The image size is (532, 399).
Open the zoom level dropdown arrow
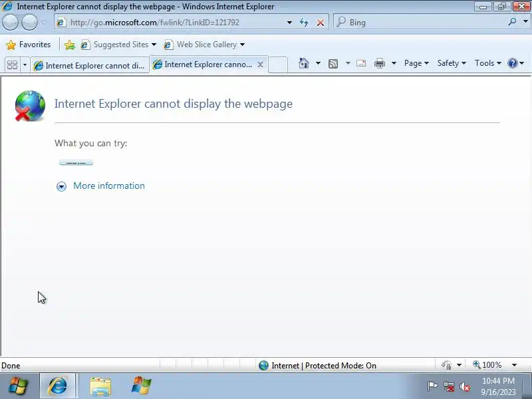pos(514,365)
